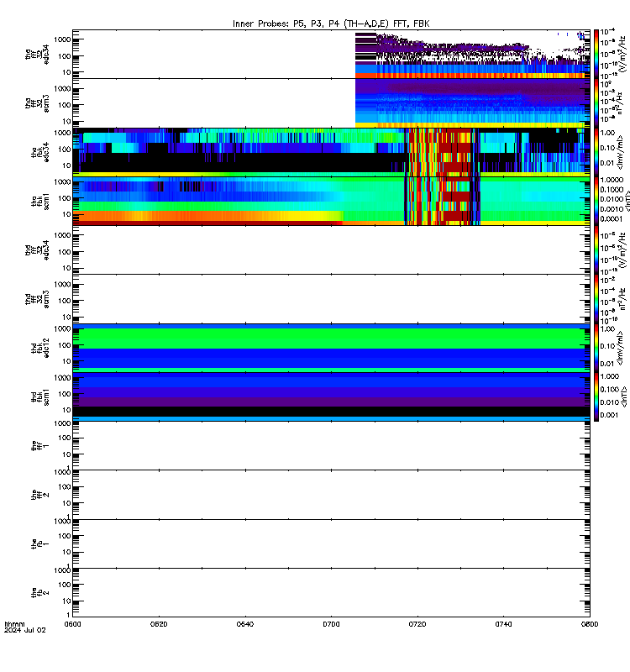Click the thd fbk scm1 spectrogram panel
Viewport: 630px width, 672px height.
tap(331, 396)
